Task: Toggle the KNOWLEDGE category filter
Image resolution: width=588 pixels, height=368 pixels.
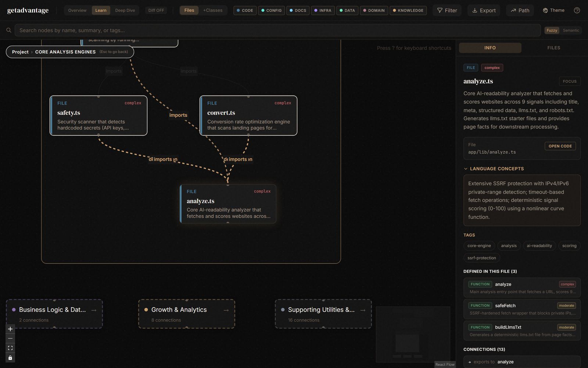Action: (x=408, y=10)
